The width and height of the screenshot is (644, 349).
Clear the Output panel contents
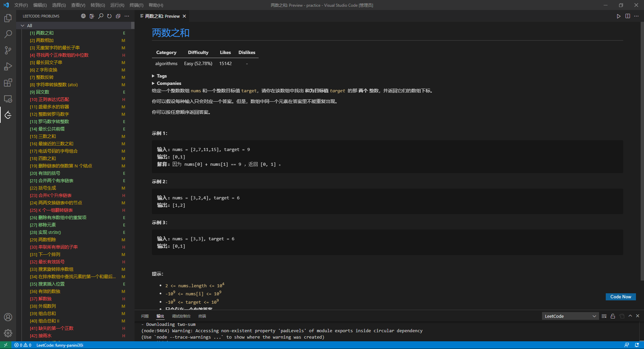point(604,316)
